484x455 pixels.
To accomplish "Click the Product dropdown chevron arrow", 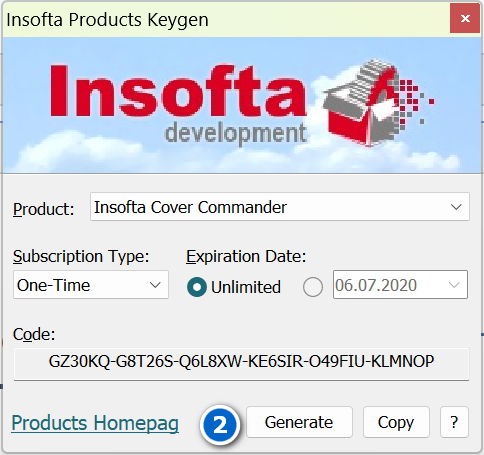I will pos(456,207).
